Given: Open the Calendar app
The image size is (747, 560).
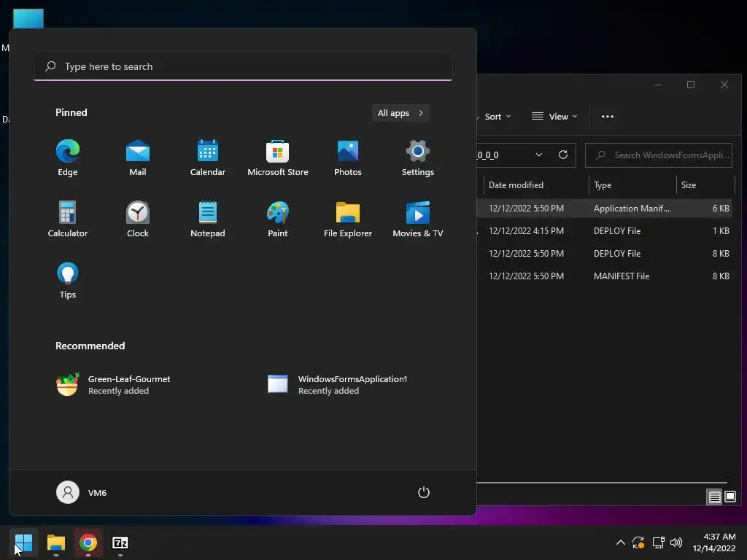Looking at the screenshot, I should tap(208, 158).
